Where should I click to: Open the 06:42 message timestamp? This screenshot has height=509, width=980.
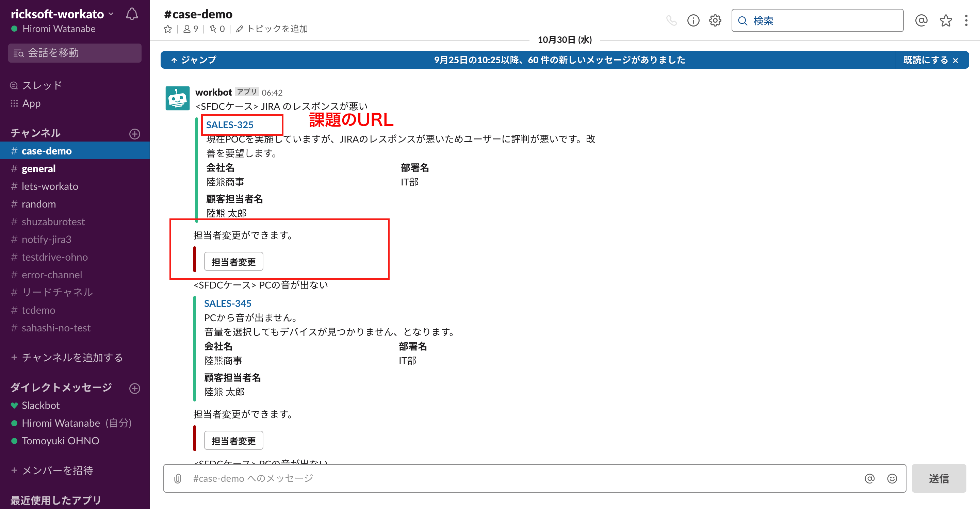272,93
